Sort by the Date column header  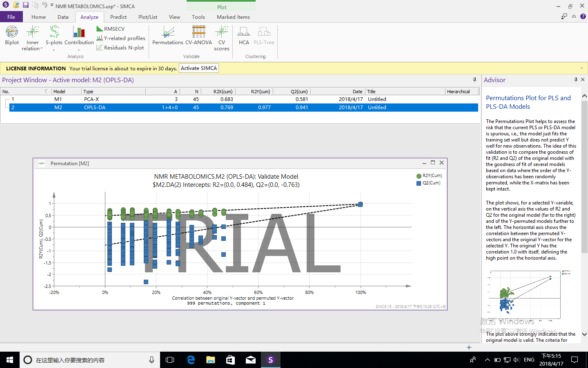click(x=337, y=92)
